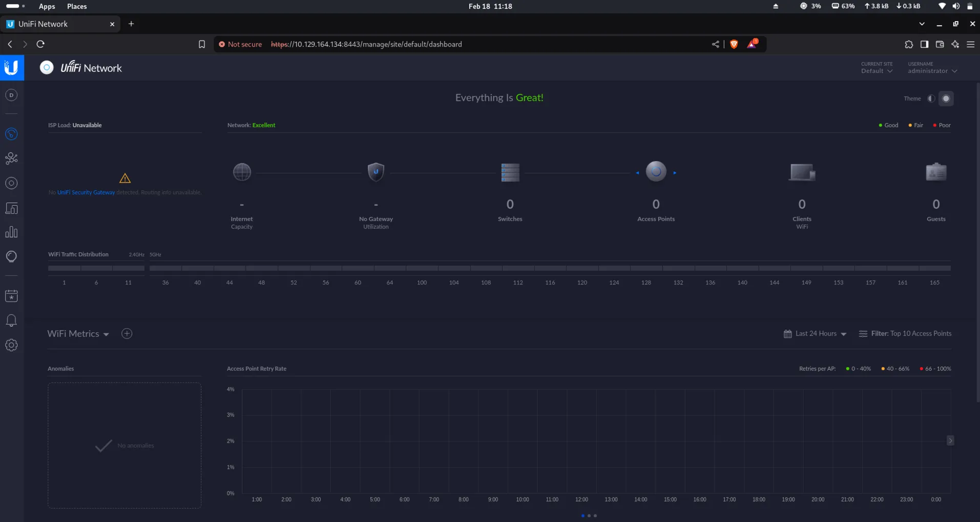980x522 pixels.
Task: Click the UniFi Network logo title
Action: pyautogui.click(x=91, y=68)
